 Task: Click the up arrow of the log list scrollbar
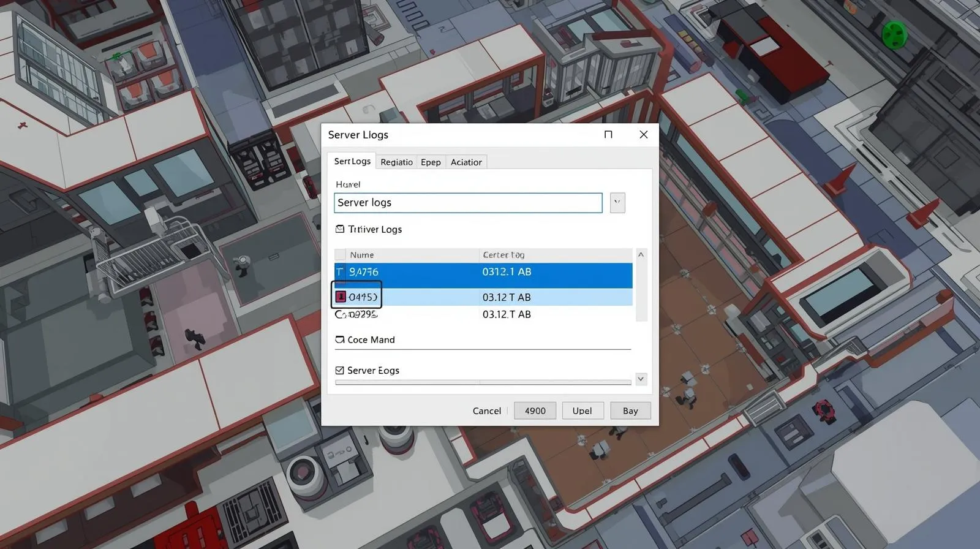click(641, 254)
